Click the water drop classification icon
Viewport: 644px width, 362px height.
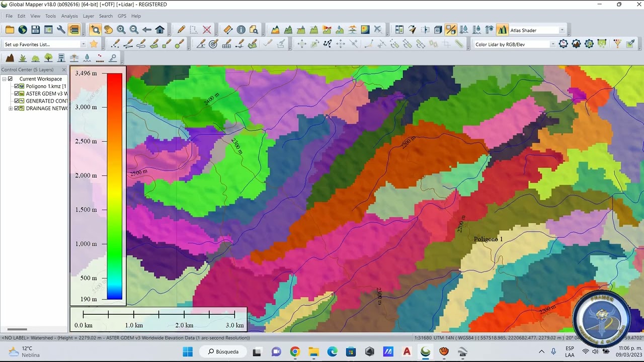point(88,58)
